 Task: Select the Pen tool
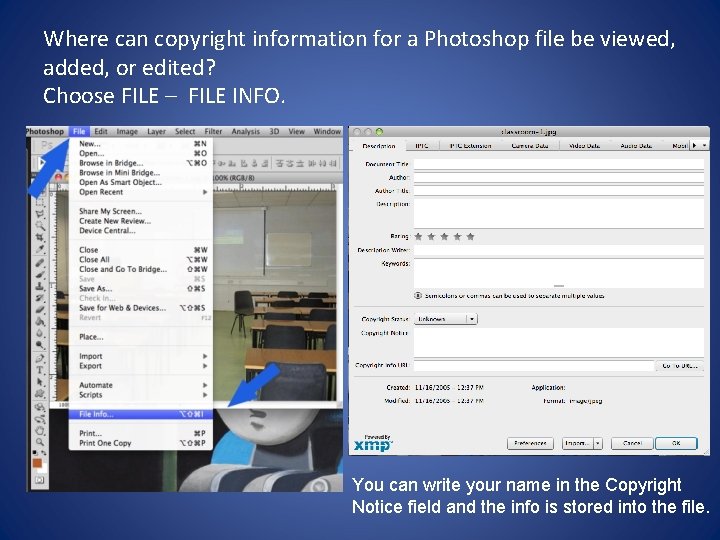pos(40,359)
